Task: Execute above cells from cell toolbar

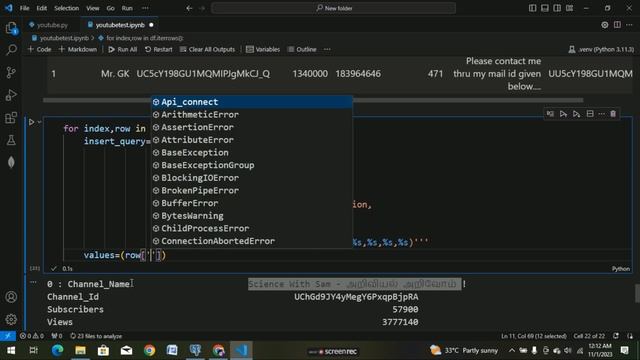Action: (563, 114)
